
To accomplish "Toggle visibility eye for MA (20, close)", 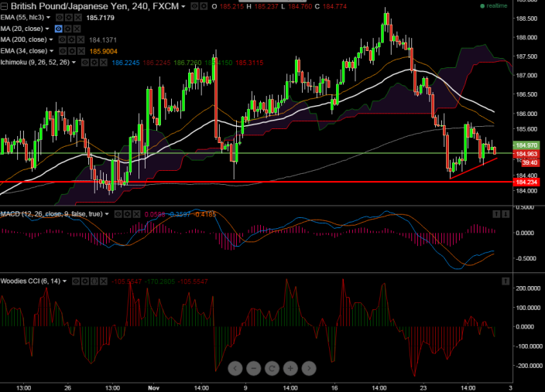I will pos(59,28).
